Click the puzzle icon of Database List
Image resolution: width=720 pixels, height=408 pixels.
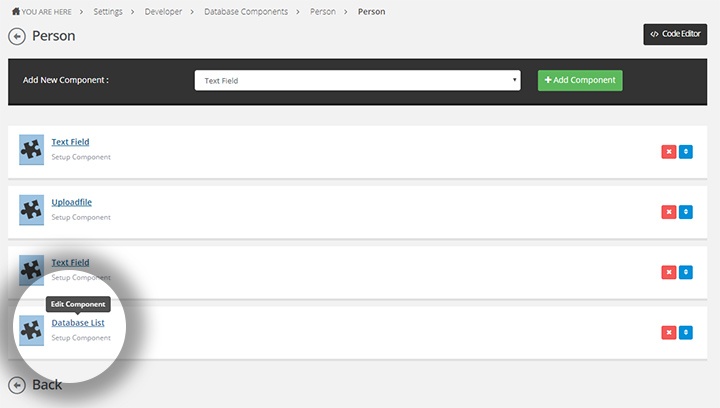[x=31, y=330]
